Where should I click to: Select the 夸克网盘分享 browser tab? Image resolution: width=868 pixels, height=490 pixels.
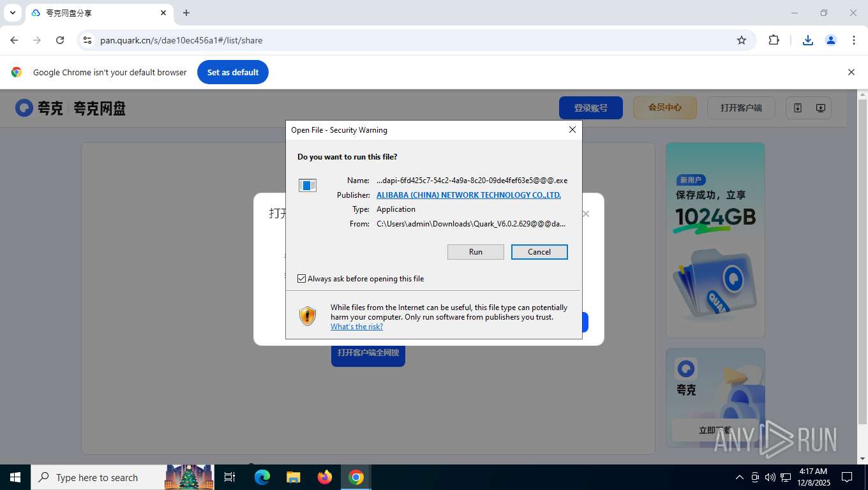[x=99, y=13]
